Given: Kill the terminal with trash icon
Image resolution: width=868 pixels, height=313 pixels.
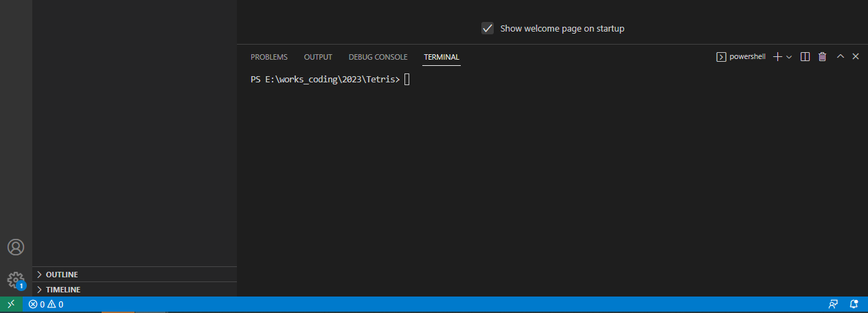Looking at the screenshot, I should pos(823,57).
